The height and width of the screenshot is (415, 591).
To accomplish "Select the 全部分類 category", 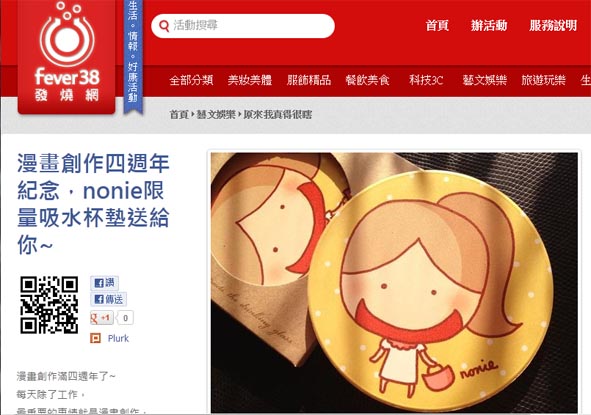I will [x=191, y=80].
